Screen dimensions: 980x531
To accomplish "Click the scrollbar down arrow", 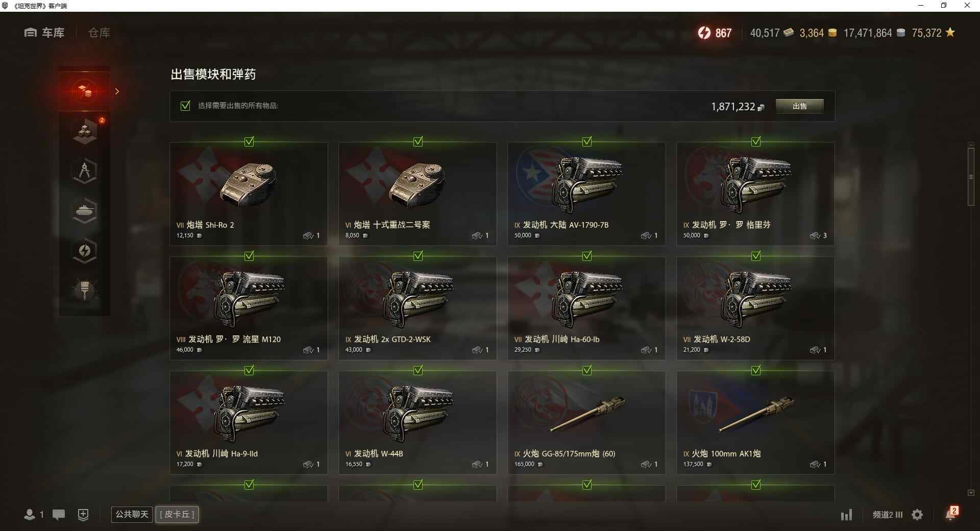I will pos(971,493).
